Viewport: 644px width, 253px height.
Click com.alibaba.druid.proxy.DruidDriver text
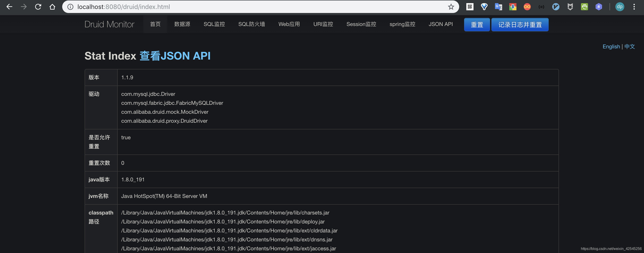pyautogui.click(x=164, y=121)
